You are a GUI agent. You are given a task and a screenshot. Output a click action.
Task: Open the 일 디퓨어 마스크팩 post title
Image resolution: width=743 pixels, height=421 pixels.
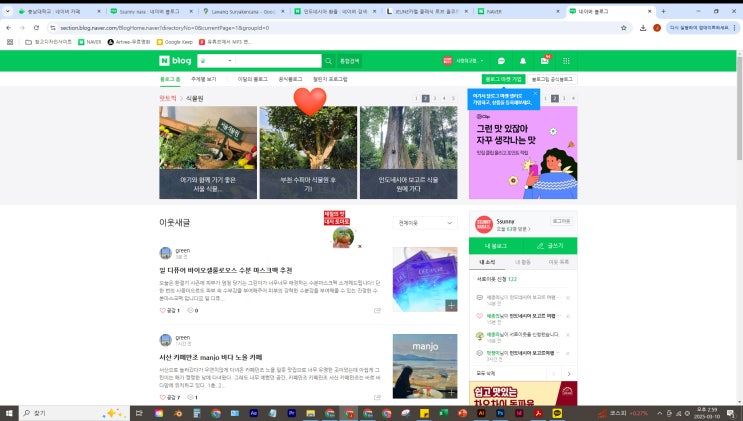click(x=226, y=270)
